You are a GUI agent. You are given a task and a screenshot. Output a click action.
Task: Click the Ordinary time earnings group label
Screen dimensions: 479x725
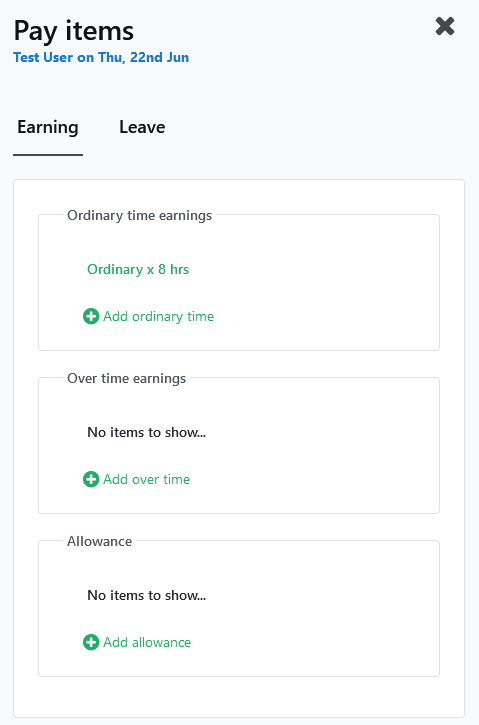coord(139,215)
